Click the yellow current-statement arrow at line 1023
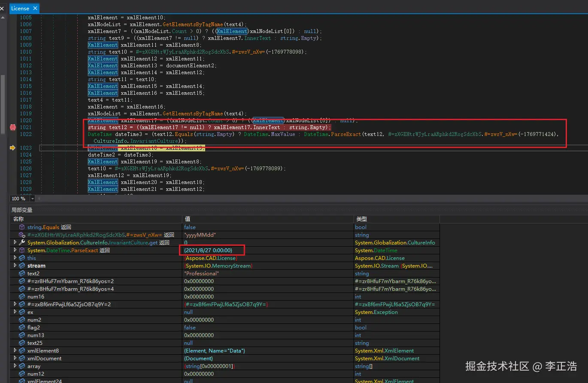The image size is (588, 383). pos(12,148)
